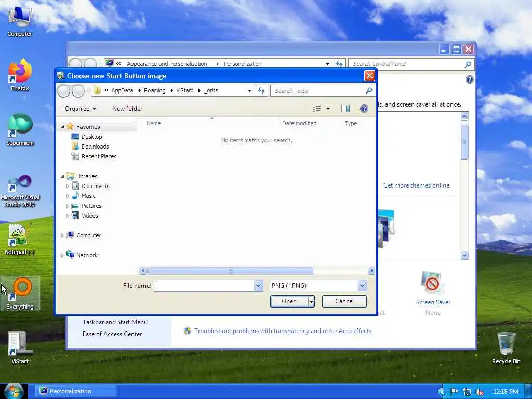Image resolution: width=532 pixels, height=399 pixels.
Task: Click the Screen Saver link text
Action: pyautogui.click(x=433, y=302)
